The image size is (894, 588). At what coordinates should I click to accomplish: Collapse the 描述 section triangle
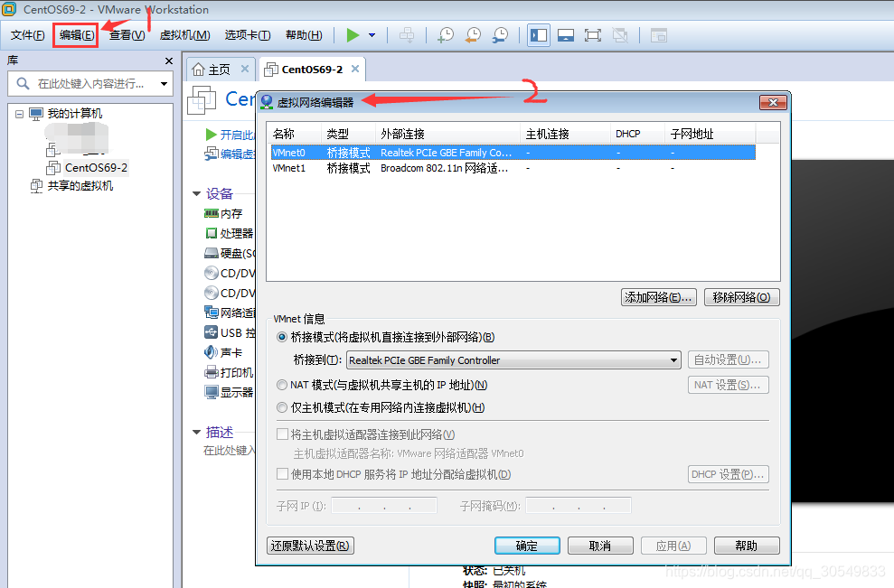[x=197, y=432]
